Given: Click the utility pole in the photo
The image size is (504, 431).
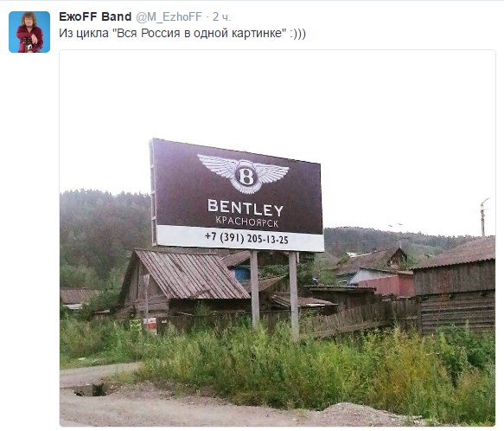Looking at the screenshot, I should (x=483, y=217).
